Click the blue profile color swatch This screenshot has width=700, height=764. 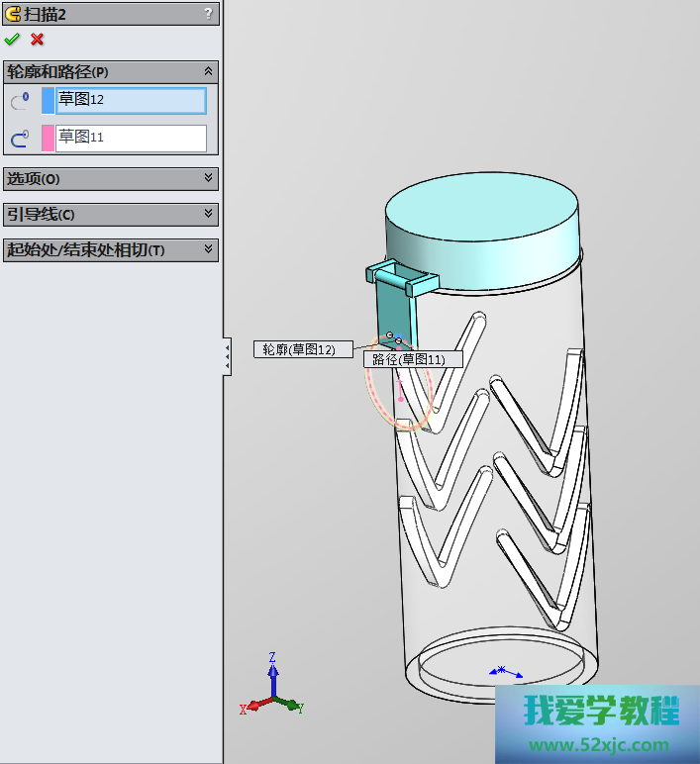click(48, 101)
